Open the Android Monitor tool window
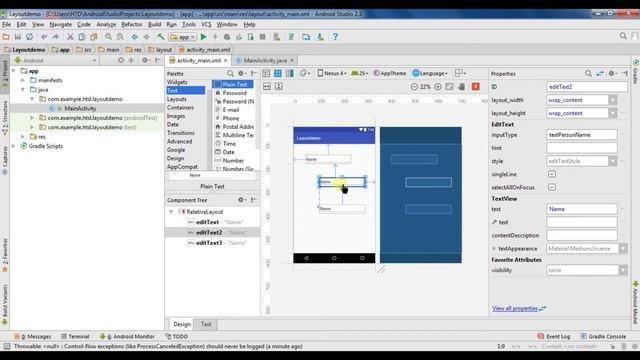The width and height of the screenshot is (640, 360). [x=127, y=336]
